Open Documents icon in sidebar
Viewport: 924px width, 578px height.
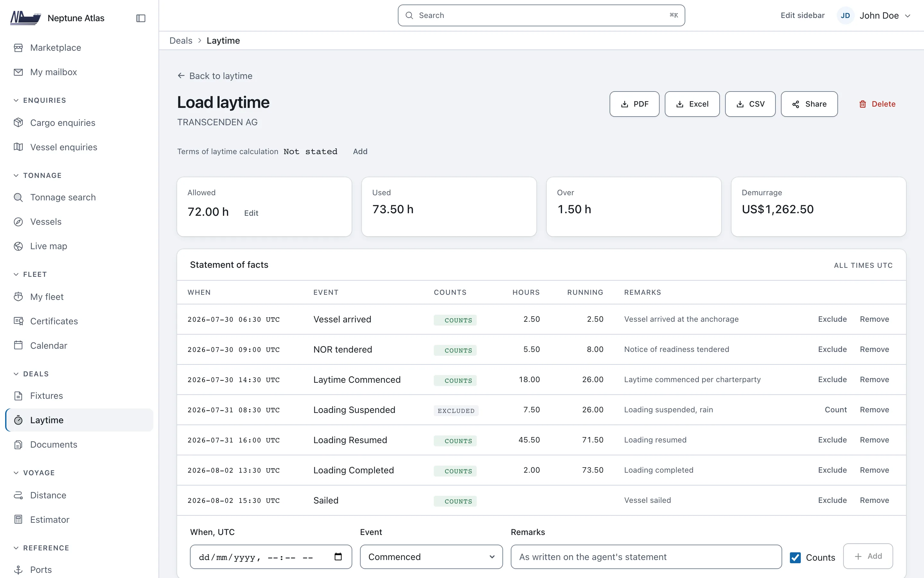[18, 445]
